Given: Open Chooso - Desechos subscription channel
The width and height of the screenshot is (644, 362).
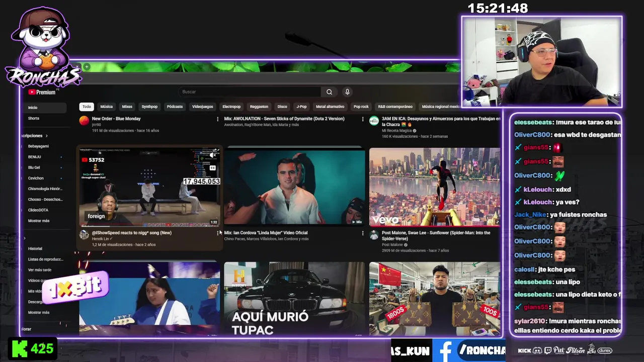Looking at the screenshot, I should click(44, 200).
